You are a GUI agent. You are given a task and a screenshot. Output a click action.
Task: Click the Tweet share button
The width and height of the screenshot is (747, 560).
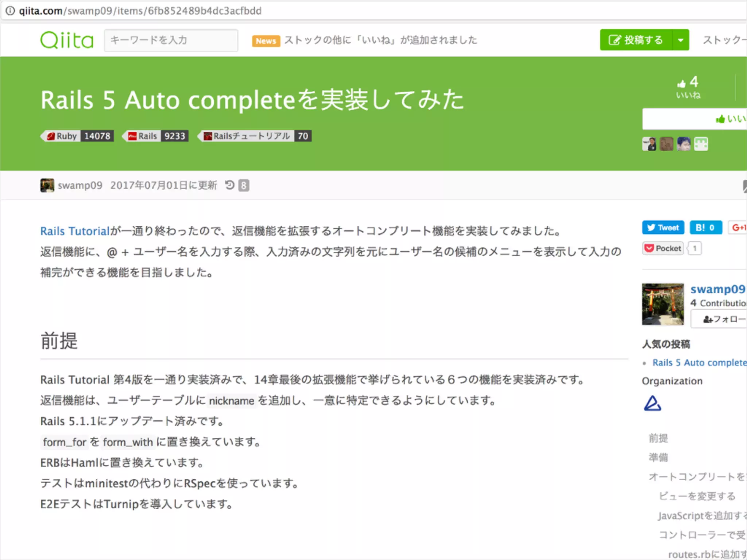click(x=663, y=228)
